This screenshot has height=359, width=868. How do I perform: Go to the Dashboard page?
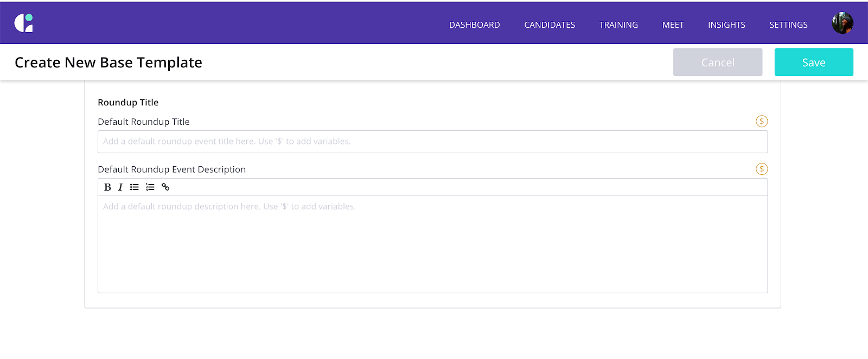pos(475,25)
